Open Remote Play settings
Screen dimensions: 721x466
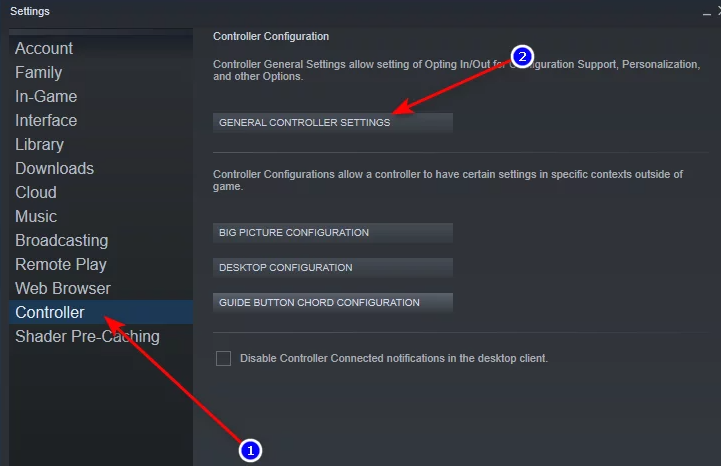(101, 264)
